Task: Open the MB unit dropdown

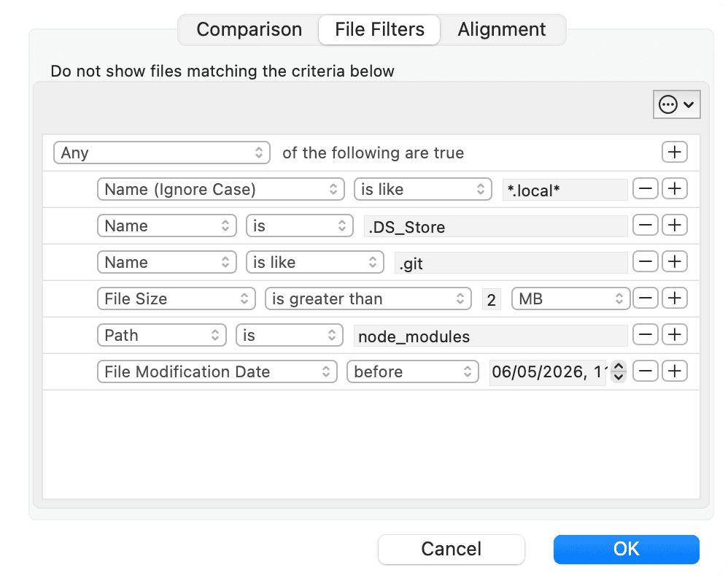Action: 570,298
